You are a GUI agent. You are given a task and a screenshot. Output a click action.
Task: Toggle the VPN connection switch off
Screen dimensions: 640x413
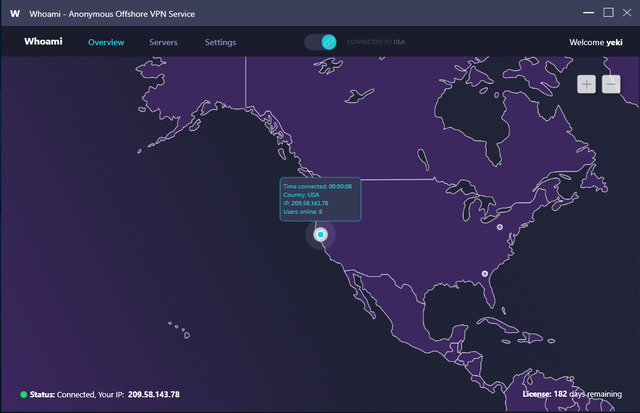pyautogui.click(x=321, y=42)
